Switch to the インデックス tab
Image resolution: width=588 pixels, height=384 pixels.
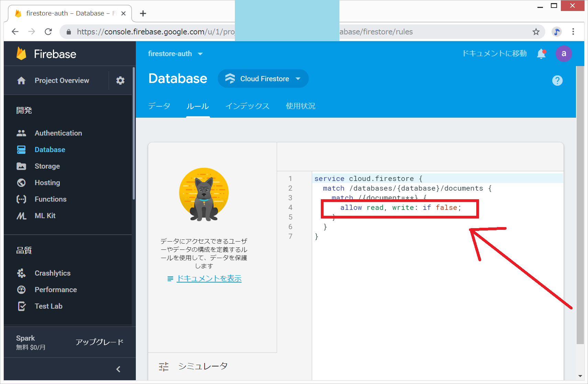[247, 106]
